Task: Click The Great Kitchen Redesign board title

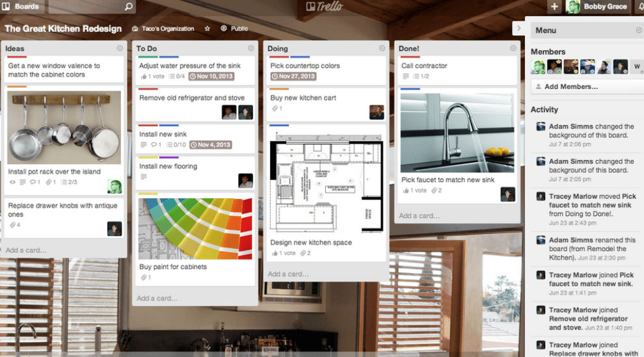Action: [63, 29]
